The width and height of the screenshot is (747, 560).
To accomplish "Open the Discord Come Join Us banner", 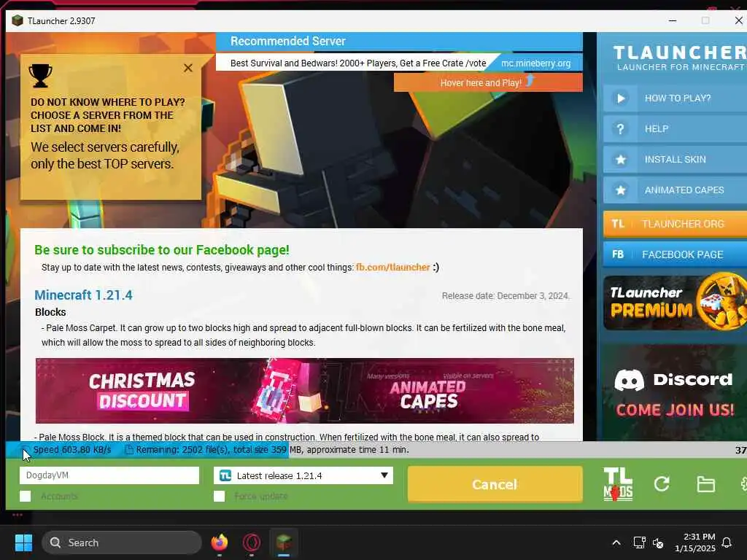I will tap(675, 392).
